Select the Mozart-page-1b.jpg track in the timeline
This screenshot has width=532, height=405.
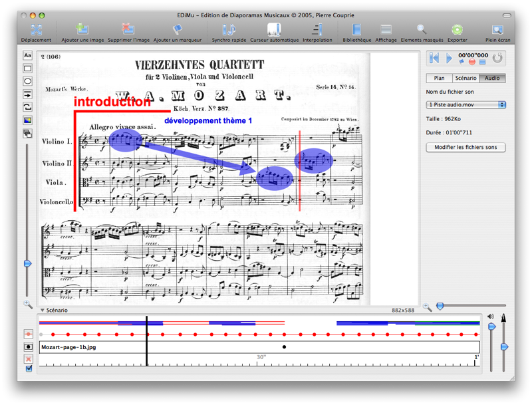[259, 347]
